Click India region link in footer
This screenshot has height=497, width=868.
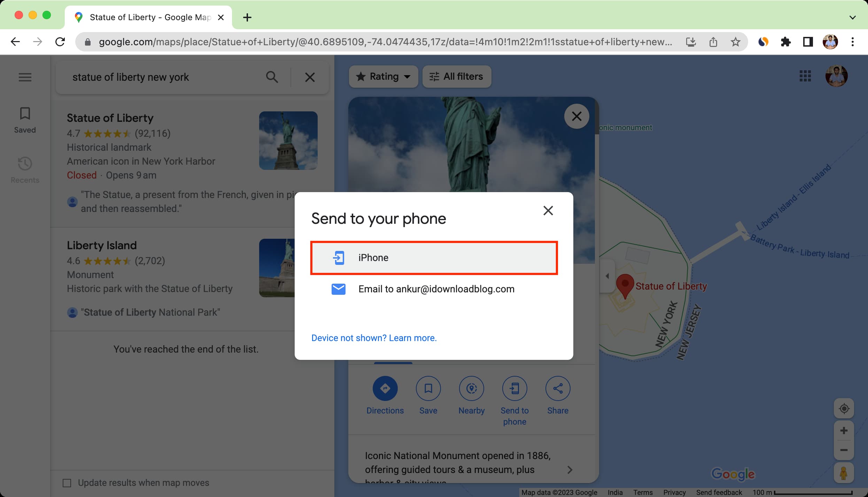(x=615, y=492)
